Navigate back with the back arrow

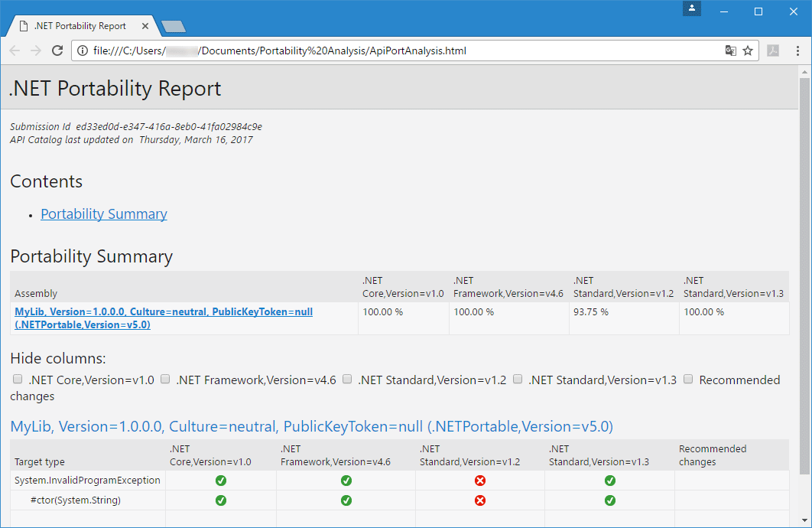coord(15,50)
